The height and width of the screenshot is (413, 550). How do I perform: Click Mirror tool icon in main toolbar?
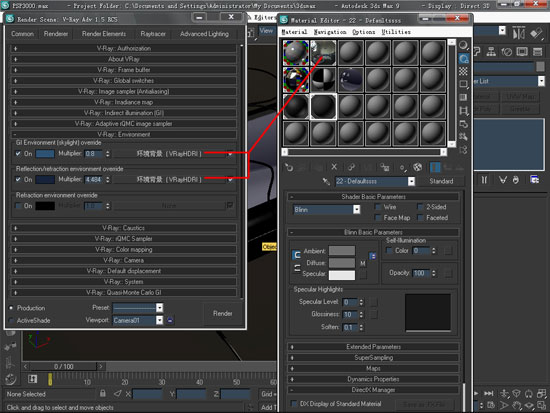point(519,33)
